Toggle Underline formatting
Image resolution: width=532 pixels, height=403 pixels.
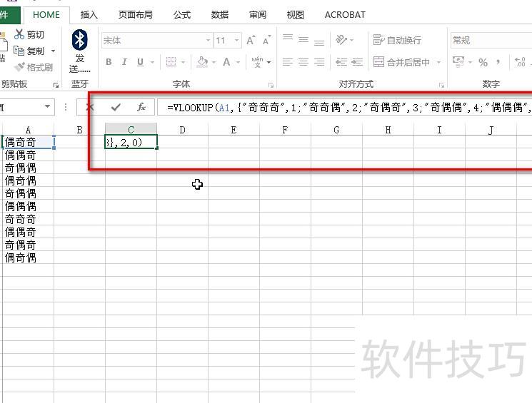tap(140, 62)
